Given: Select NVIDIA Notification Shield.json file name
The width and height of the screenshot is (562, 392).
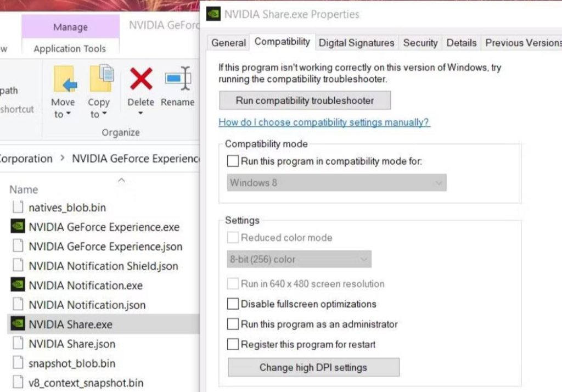Looking at the screenshot, I should point(103,266).
